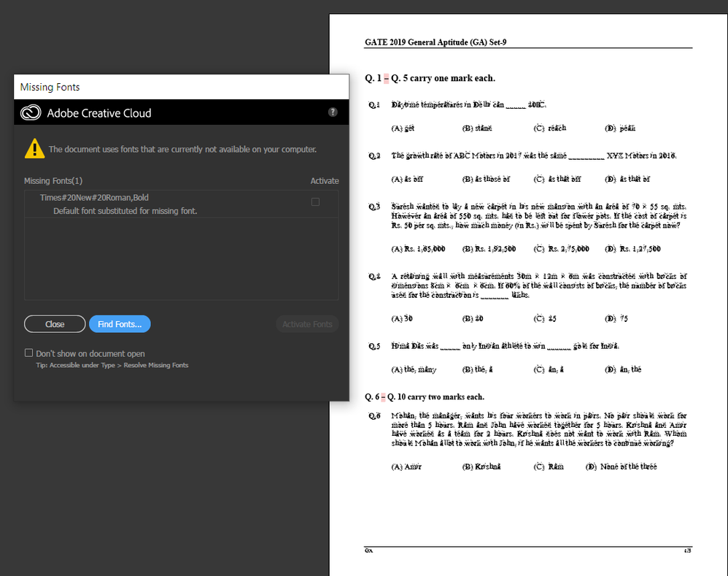Screen dimensions: 728x576
Task: Click the "Q. 1 – Q. 5 carry one mark" heading
Action: (x=430, y=78)
